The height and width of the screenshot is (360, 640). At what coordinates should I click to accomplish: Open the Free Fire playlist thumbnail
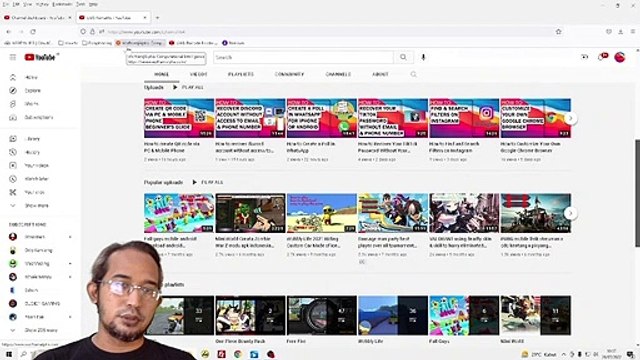(x=322, y=316)
